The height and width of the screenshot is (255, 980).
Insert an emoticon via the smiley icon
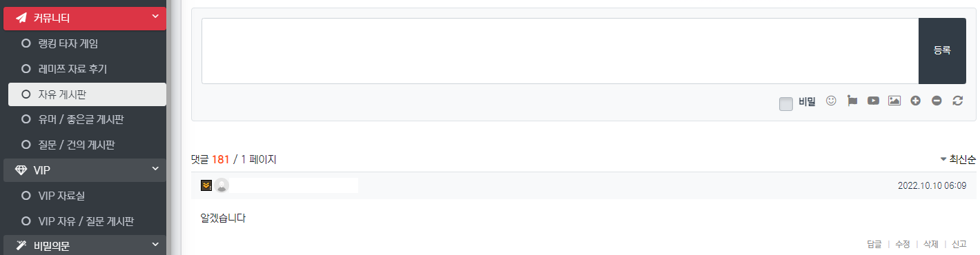(x=831, y=101)
